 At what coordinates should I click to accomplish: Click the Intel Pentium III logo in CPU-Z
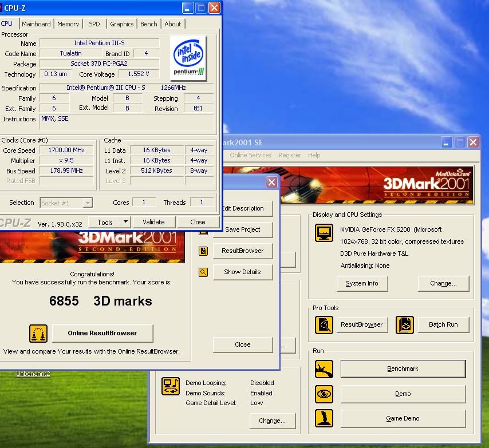click(x=188, y=58)
